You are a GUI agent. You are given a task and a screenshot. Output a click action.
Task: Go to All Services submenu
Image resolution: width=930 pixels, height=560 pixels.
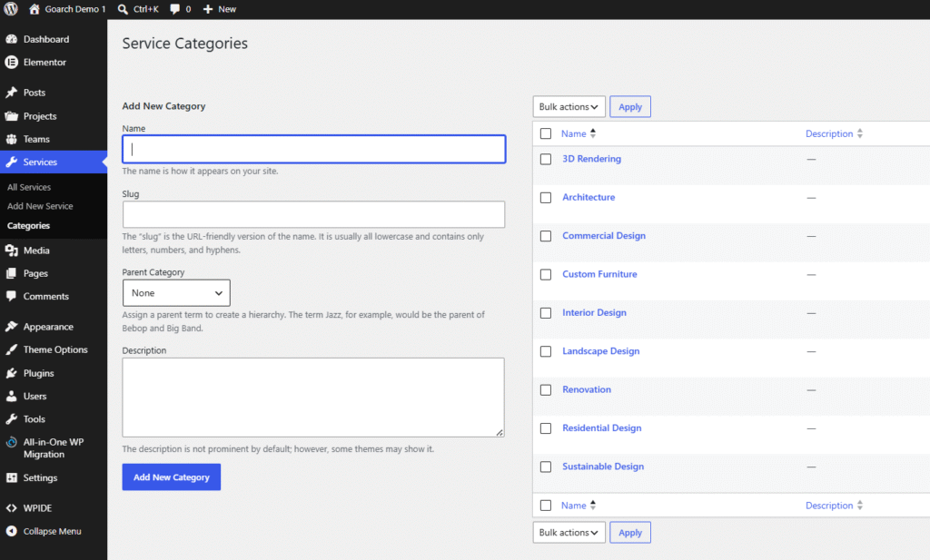coord(29,187)
